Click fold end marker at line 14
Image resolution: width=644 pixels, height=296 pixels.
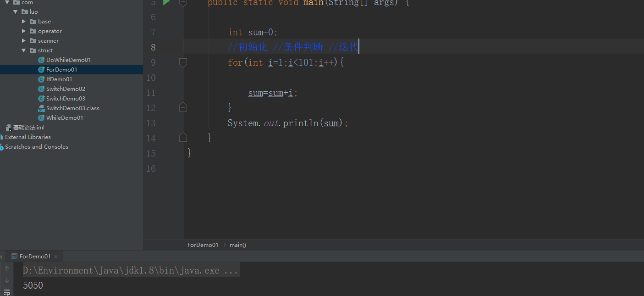(x=183, y=137)
